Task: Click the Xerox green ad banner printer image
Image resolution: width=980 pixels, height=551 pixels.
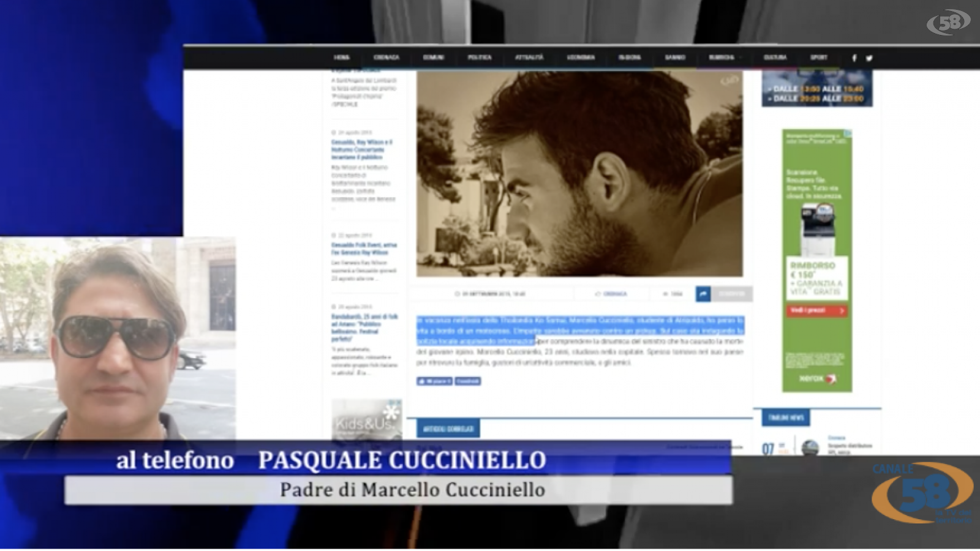Action: pos(818,230)
